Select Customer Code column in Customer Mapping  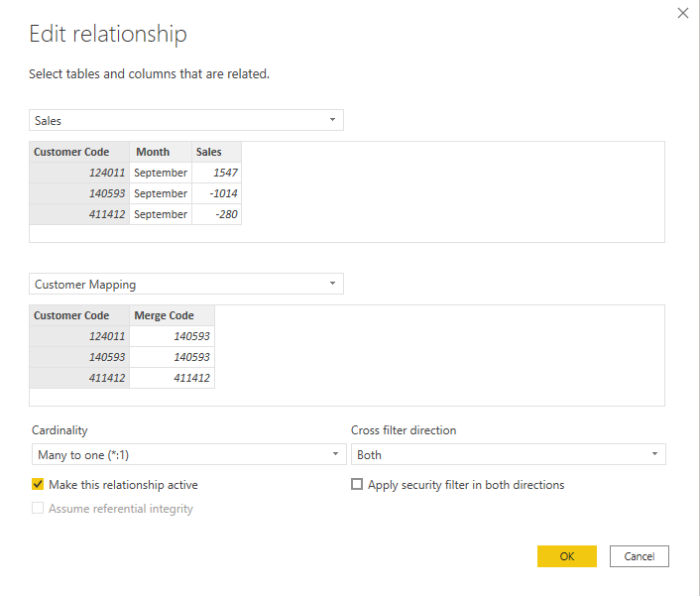[x=79, y=315]
